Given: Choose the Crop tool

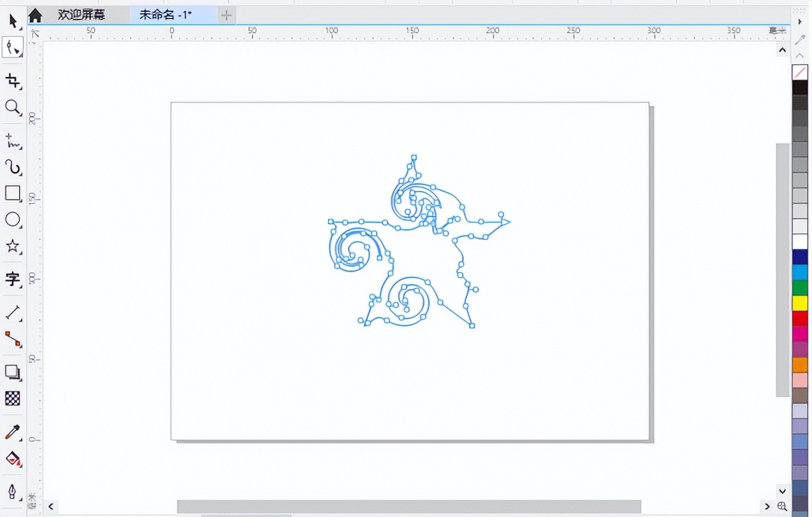Looking at the screenshot, I should pyautogui.click(x=13, y=81).
